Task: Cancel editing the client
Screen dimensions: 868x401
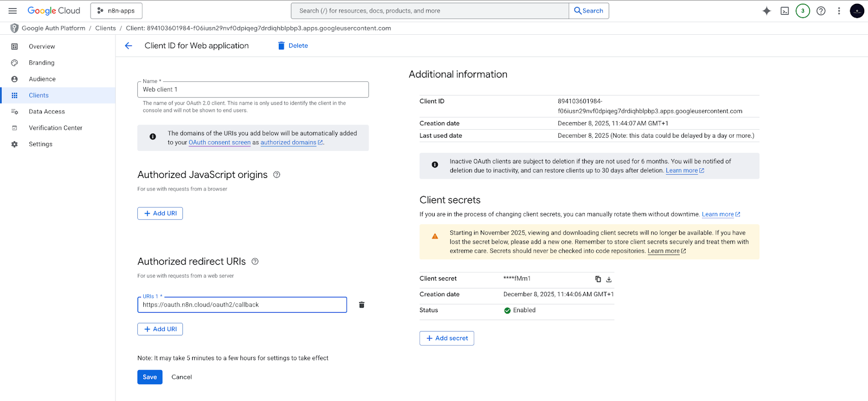Action: click(182, 377)
